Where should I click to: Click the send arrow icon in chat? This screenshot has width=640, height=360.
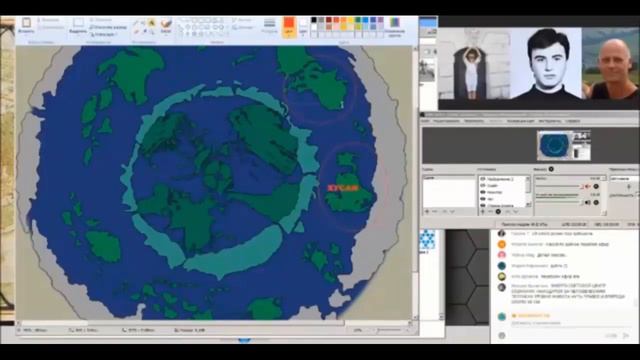coord(626,336)
